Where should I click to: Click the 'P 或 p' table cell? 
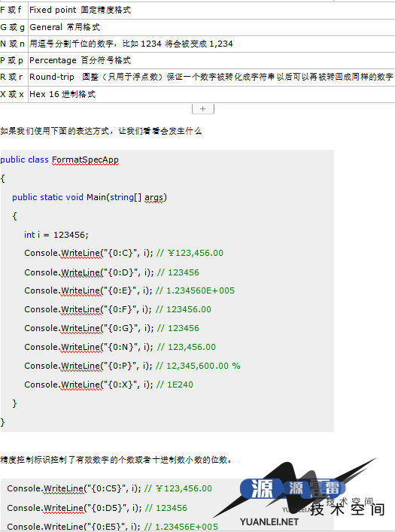14,61
